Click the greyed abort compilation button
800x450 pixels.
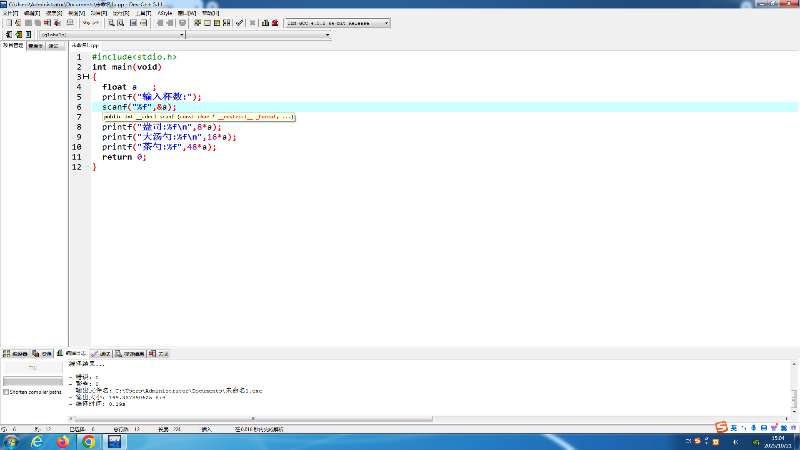click(x=33, y=367)
